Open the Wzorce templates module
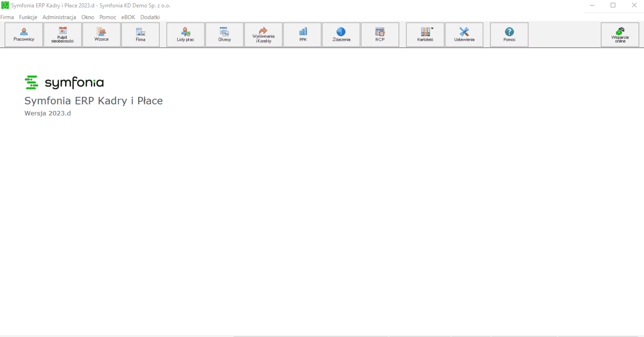Screen dimensions: 644x337 tap(101, 35)
